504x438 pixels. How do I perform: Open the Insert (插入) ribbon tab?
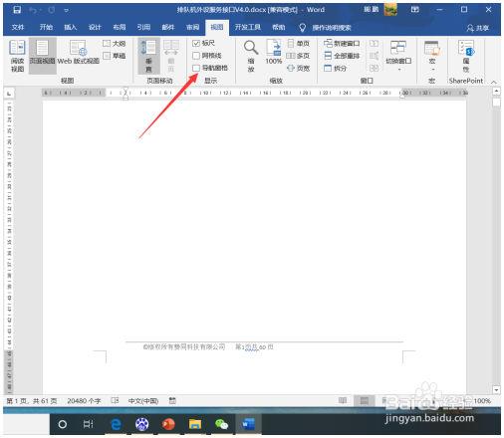click(71, 27)
